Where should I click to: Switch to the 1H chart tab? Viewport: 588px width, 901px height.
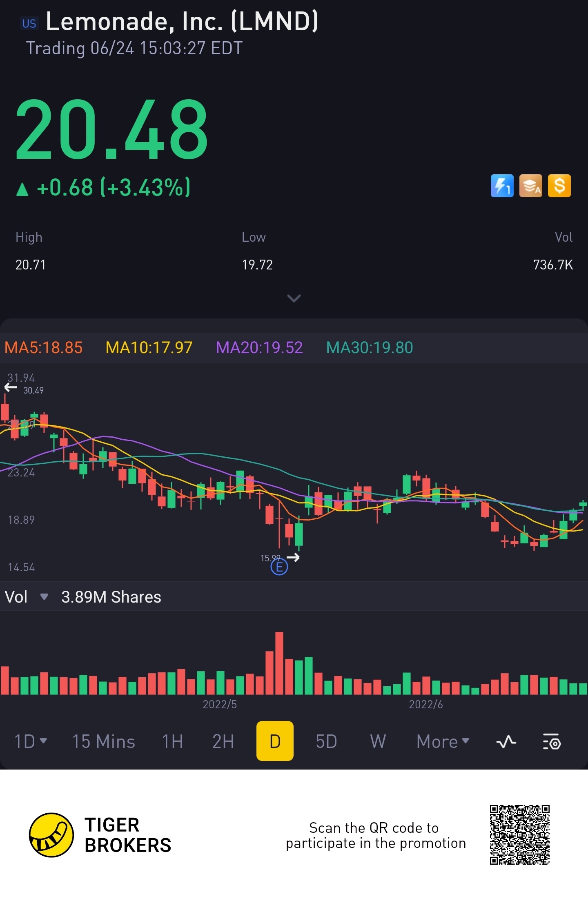point(173,741)
